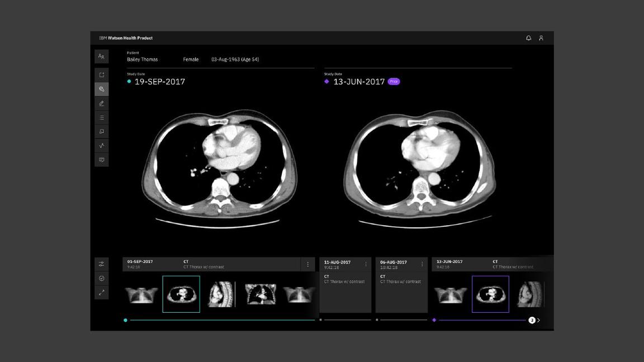Open the notifications bell
Image resolution: width=644 pixels, height=362 pixels.
[527, 36]
